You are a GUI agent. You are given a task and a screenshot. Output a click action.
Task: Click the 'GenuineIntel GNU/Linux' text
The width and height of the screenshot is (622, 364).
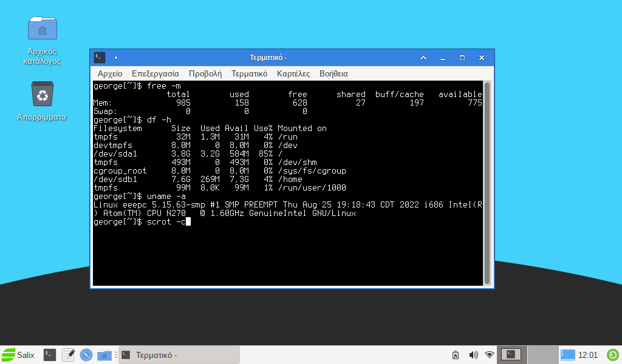click(x=302, y=213)
